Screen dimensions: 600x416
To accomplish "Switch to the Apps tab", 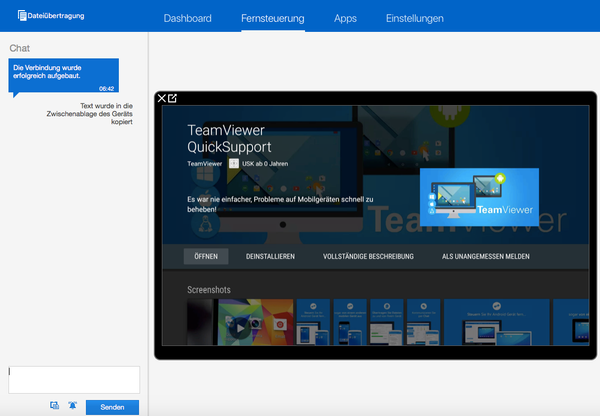I will (345, 18).
